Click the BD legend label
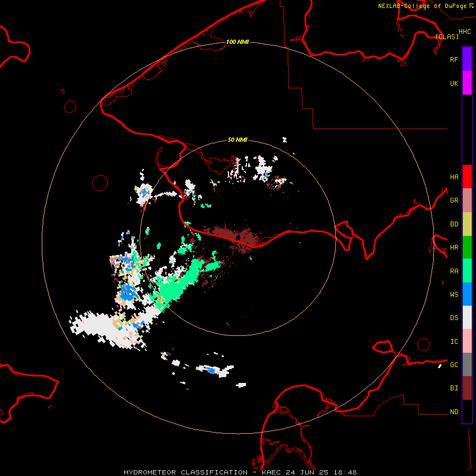 click(x=454, y=224)
